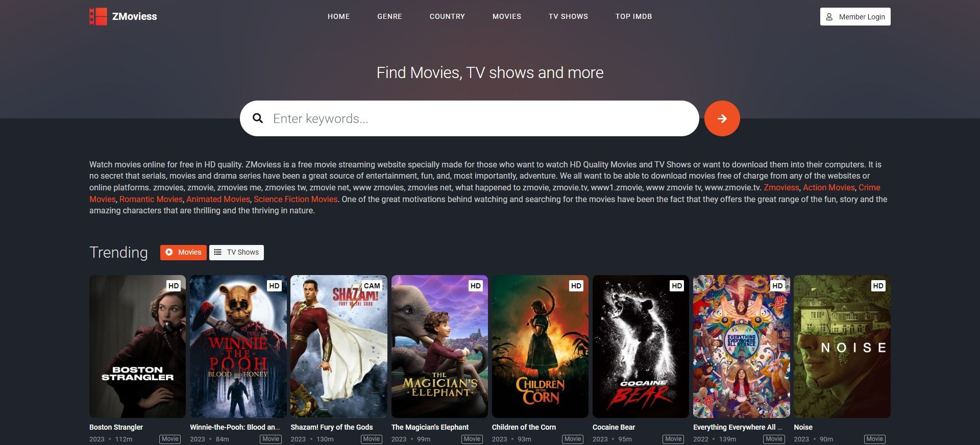Open the Shazam! Fury of the Gods poster
Image resolution: width=980 pixels, height=445 pixels.
(x=338, y=347)
